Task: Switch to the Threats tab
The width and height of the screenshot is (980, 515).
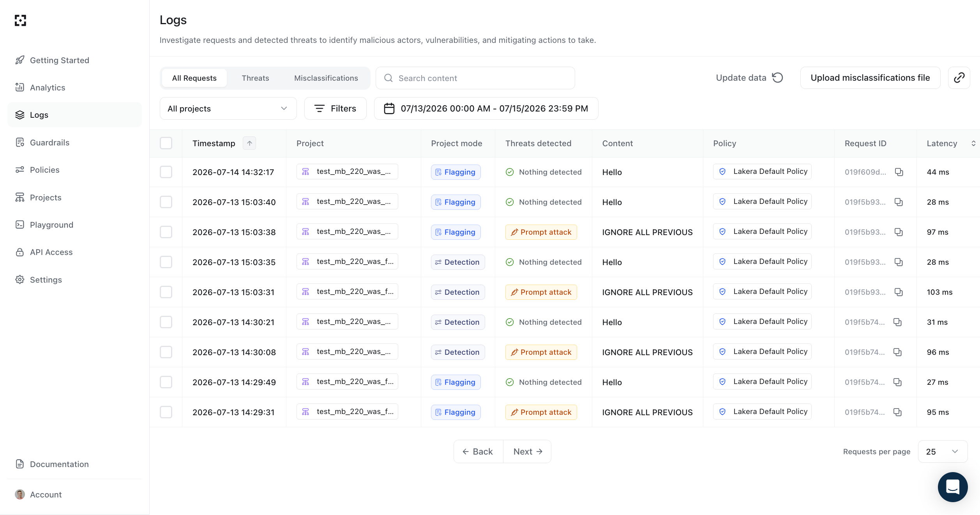Action: coord(255,78)
